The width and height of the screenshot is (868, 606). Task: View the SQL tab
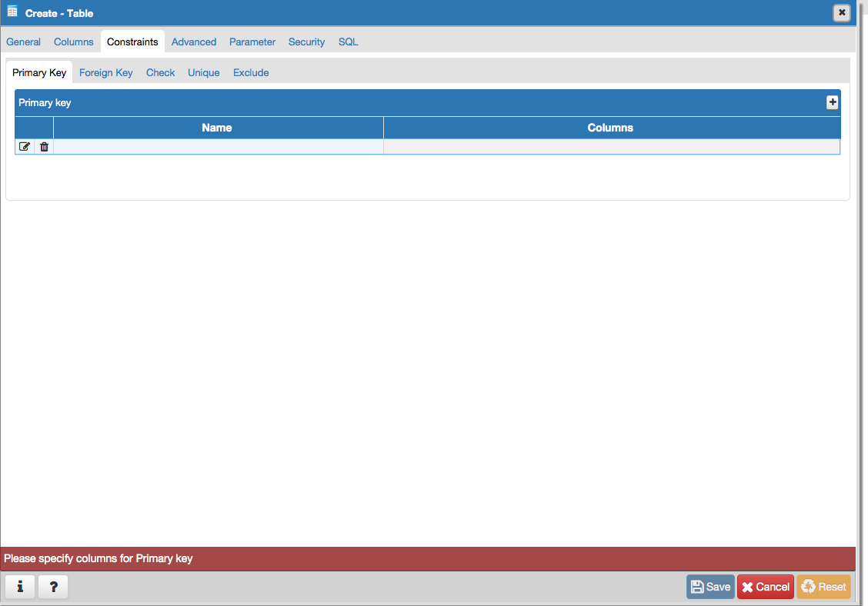(x=348, y=42)
